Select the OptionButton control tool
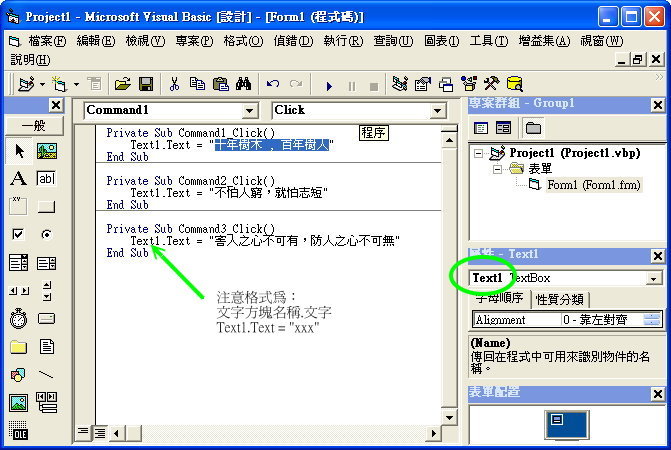671x450 pixels. point(46,235)
